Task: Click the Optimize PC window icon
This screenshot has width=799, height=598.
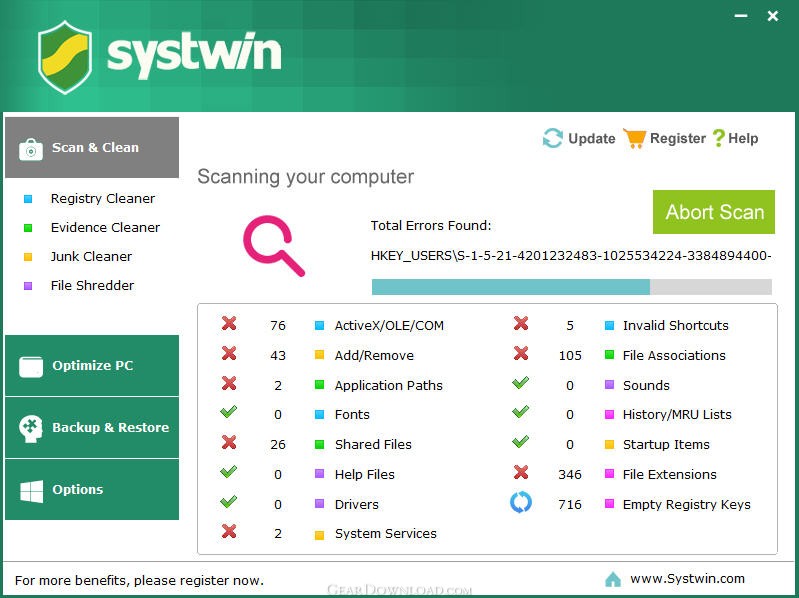Action: coord(31,366)
